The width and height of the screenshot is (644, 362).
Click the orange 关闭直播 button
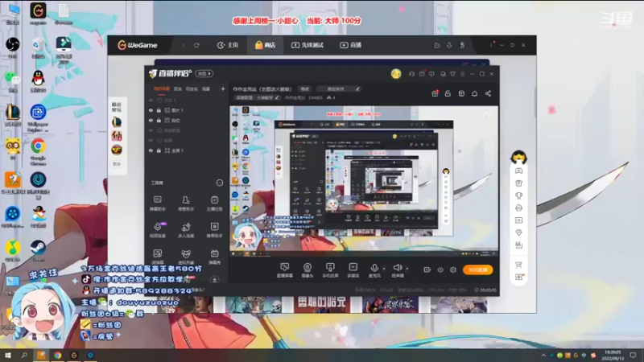tap(477, 269)
